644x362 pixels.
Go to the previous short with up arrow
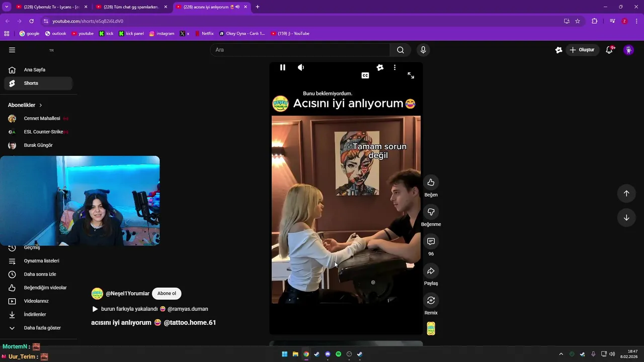click(626, 194)
